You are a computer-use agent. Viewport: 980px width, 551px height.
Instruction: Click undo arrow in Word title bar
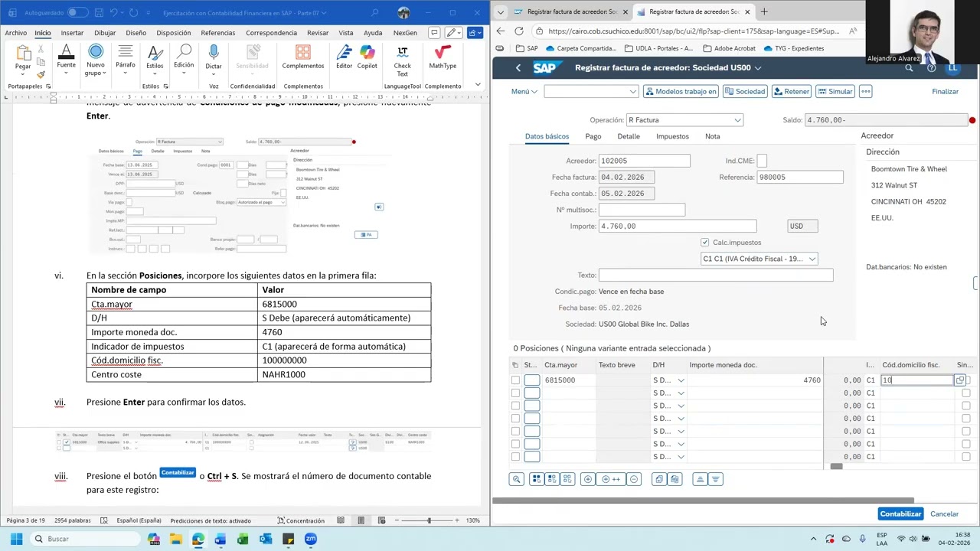click(x=114, y=13)
